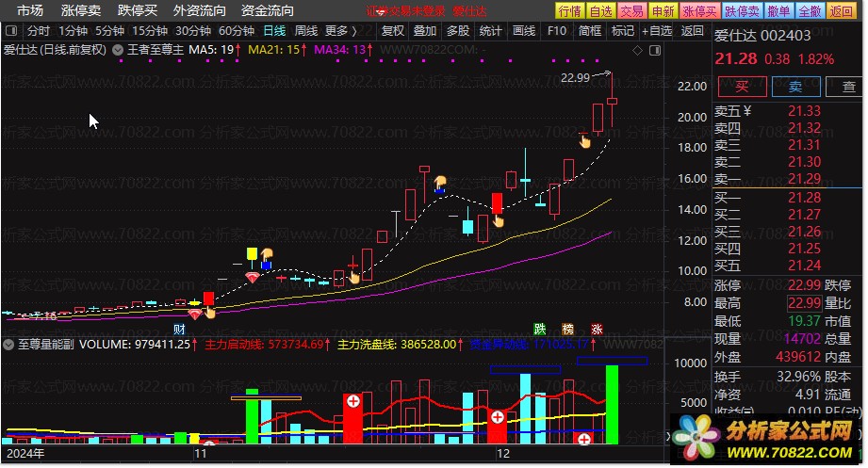Click the 最低 value 19.37
868x468 pixels.
coord(804,321)
